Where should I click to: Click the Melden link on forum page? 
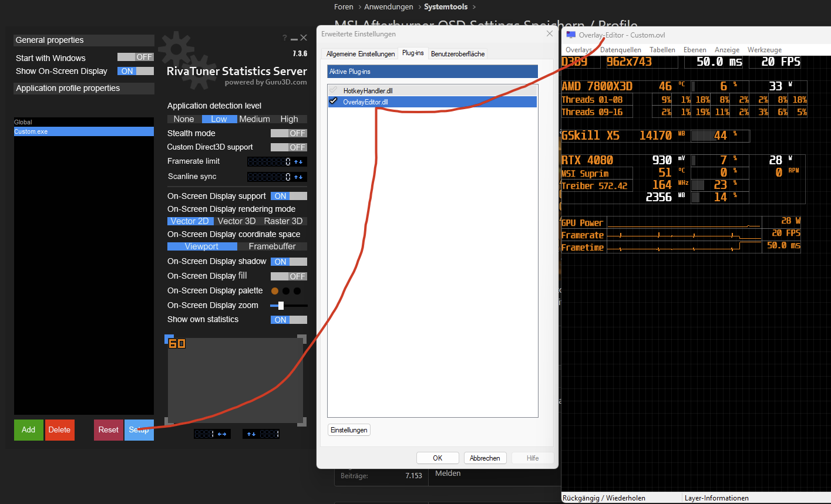(448, 473)
